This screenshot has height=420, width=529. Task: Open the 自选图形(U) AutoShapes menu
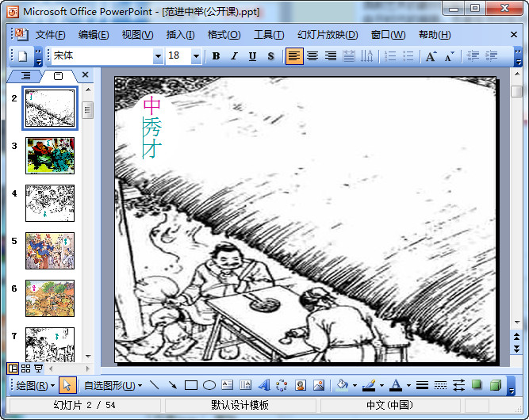click(x=113, y=385)
